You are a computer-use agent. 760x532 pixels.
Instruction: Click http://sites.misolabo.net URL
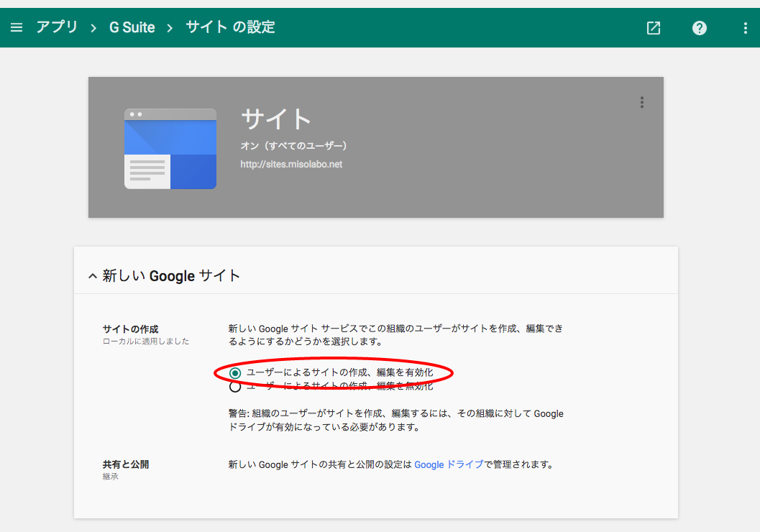(x=291, y=164)
